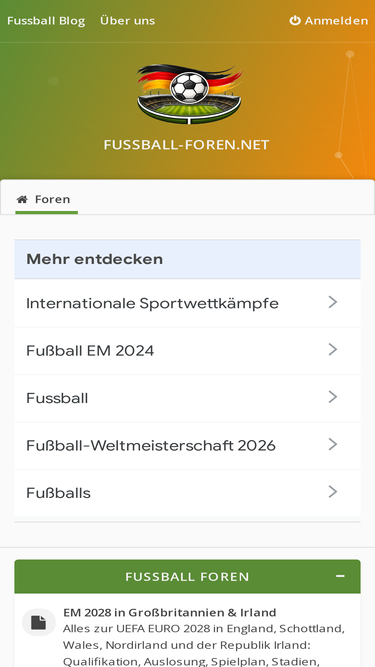The image size is (375, 667).
Task: Open the Internationale Sportwettkämpfe link
Action: tap(152, 303)
